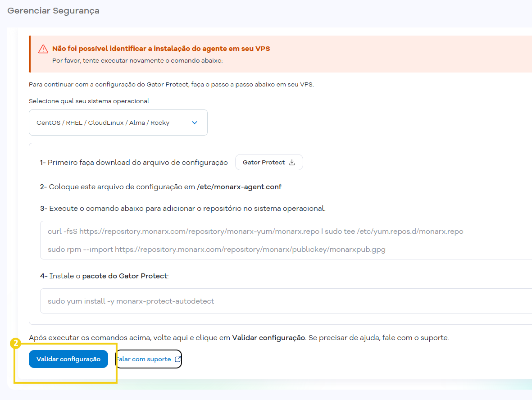
Task: Click step 3 repository instruction text
Action: [183, 208]
